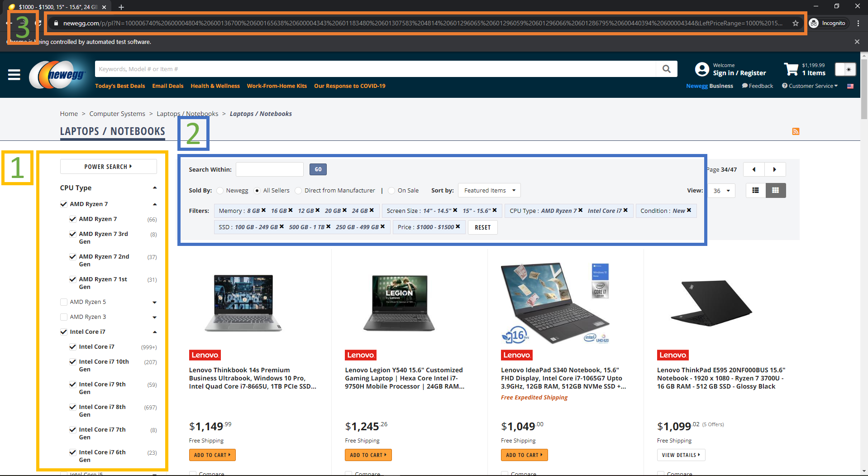Screen dimensions: 868x476
Task: Toggle the dark mode theme switch
Action: 845,69
